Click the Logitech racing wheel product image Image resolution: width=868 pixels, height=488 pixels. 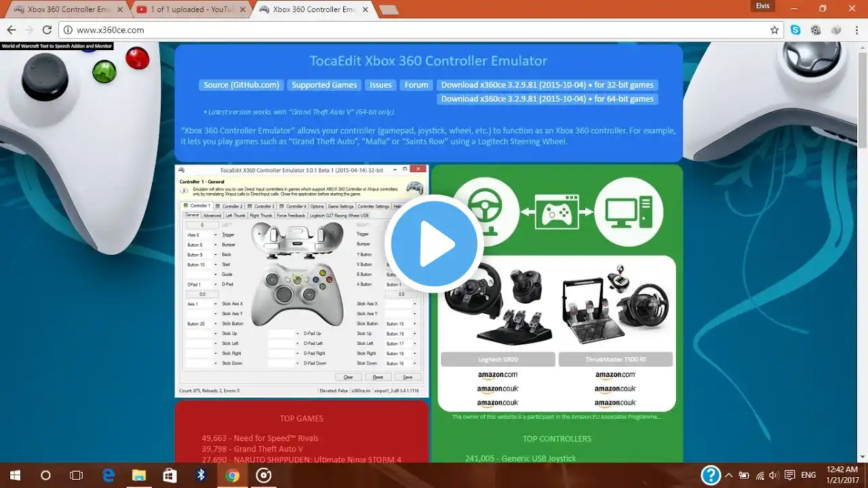498,303
